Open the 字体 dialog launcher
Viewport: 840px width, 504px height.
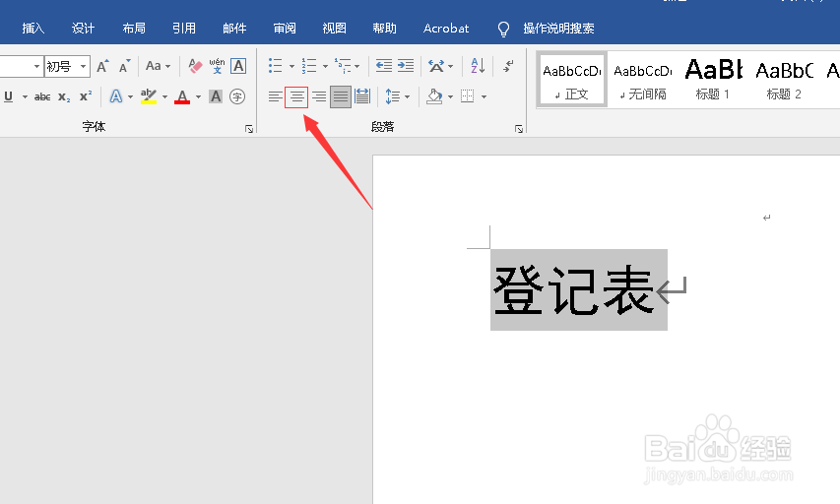249,129
